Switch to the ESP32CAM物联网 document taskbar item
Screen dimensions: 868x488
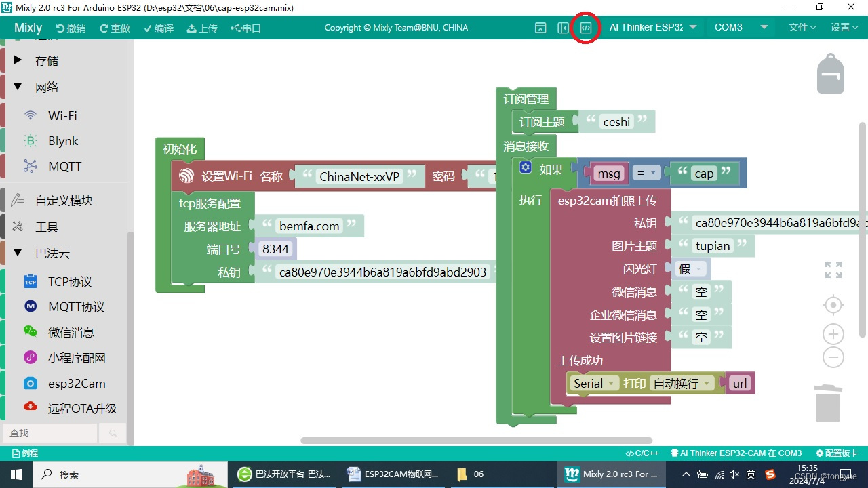click(x=392, y=474)
